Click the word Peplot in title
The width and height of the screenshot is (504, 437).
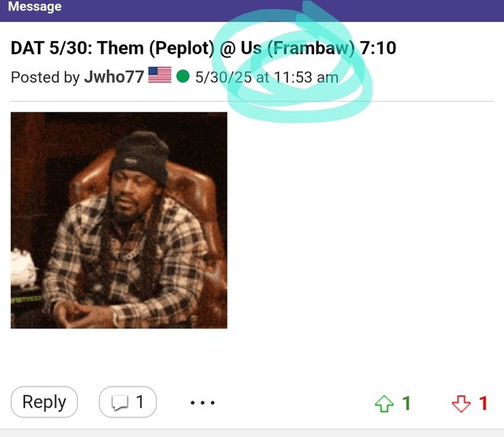click(x=182, y=49)
